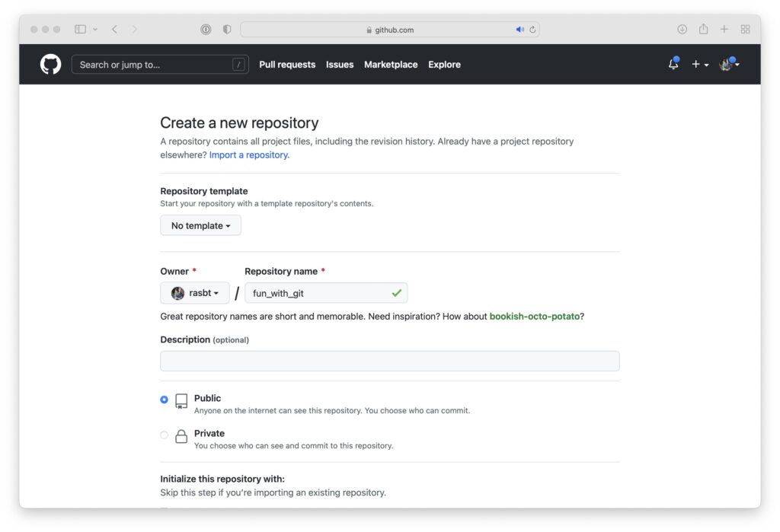Open the No template dropdown

pos(200,225)
